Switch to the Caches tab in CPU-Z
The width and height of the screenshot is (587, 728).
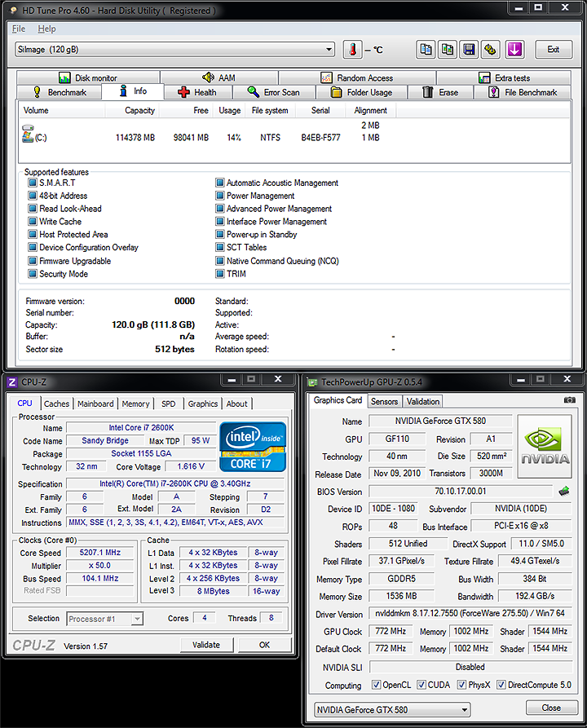click(56, 404)
